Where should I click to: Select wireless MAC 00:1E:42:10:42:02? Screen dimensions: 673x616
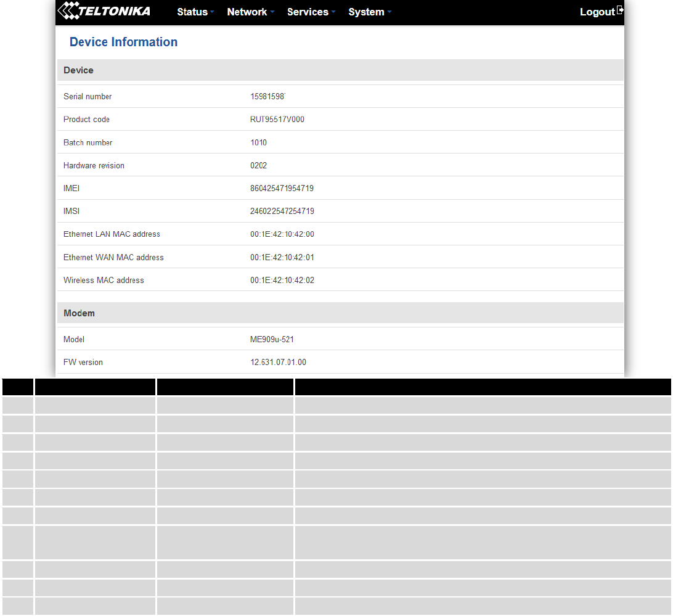[x=282, y=280]
